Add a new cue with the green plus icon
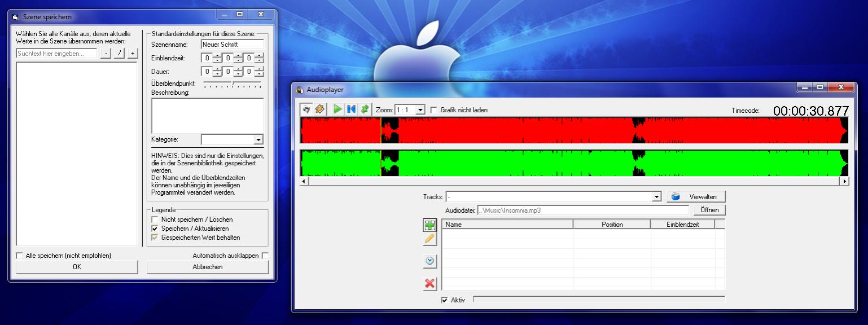Image resolution: width=868 pixels, height=325 pixels. 430,225
